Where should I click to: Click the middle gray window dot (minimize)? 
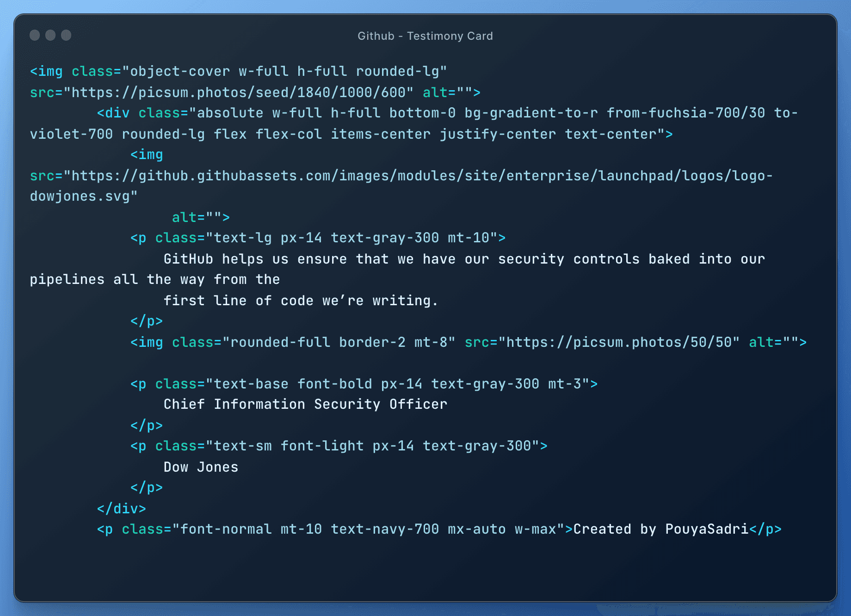point(50,35)
